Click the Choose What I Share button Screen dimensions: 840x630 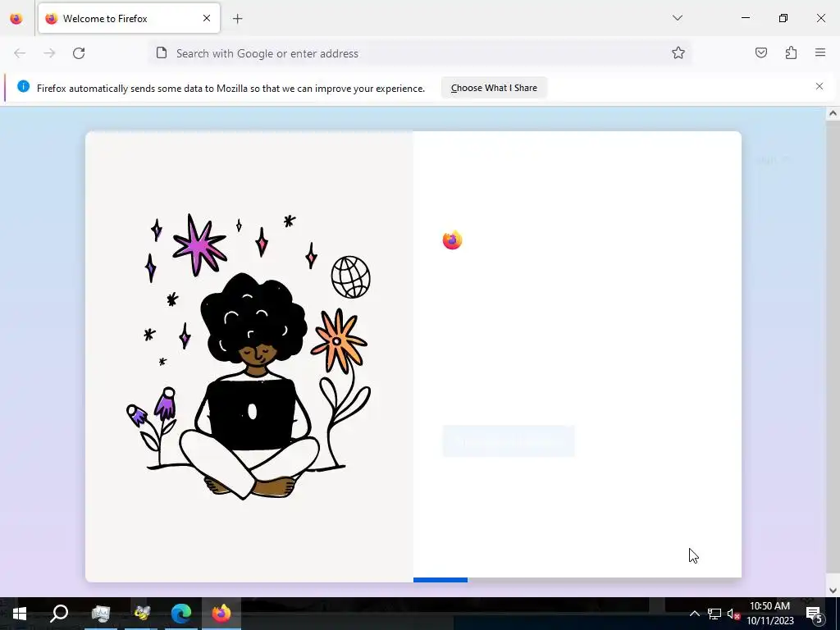coord(494,88)
